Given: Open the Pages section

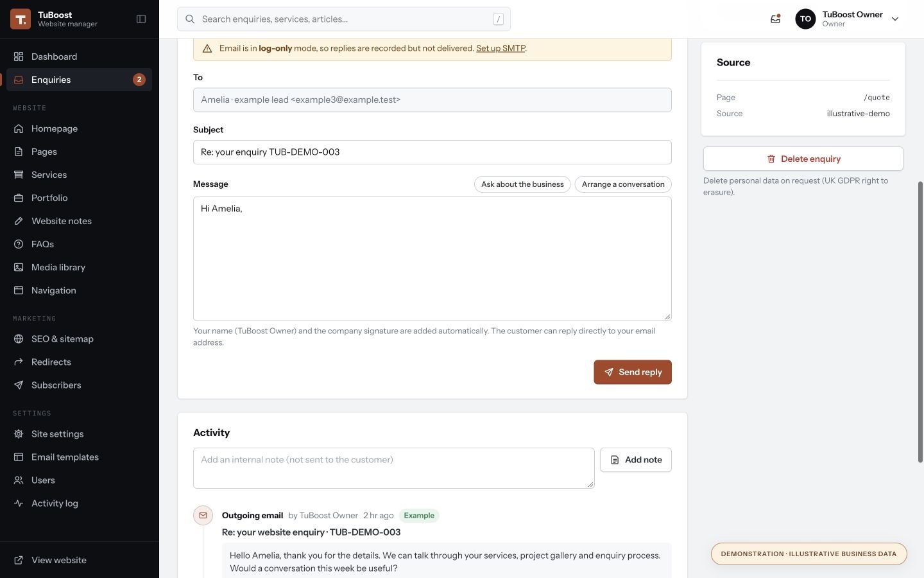Looking at the screenshot, I should (x=79, y=152).
